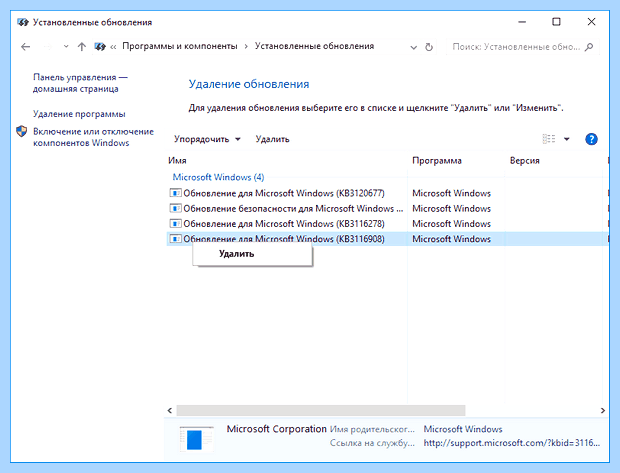Open the recent locations chevron
620x473 pixels.
point(66,47)
